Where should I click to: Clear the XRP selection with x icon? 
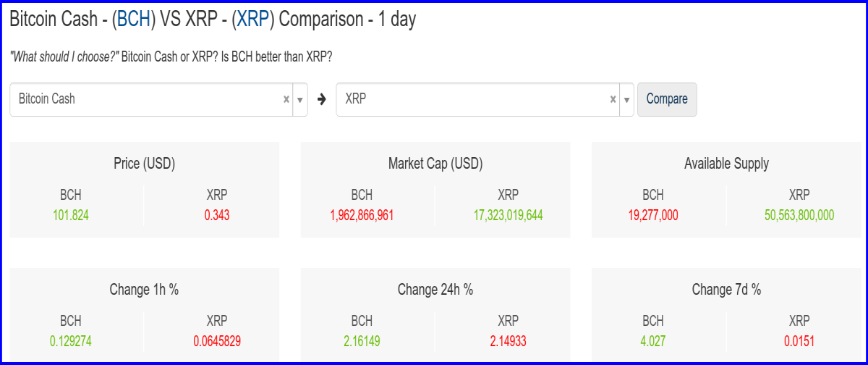pyautogui.click(x=613, y=99)
